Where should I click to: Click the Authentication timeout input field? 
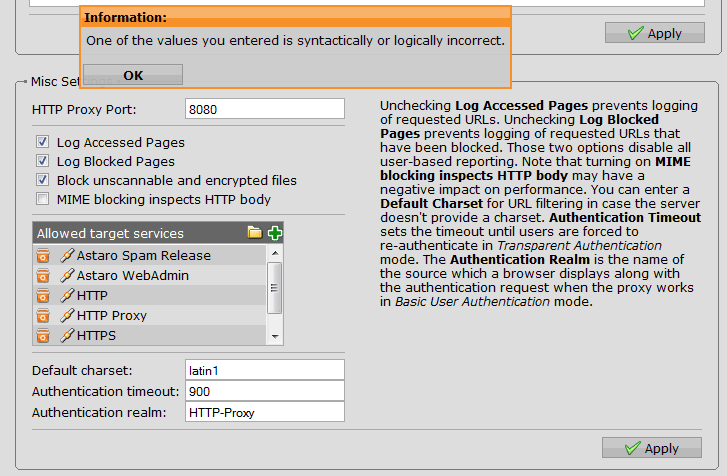pyautogui.click(x=265, y=390)
